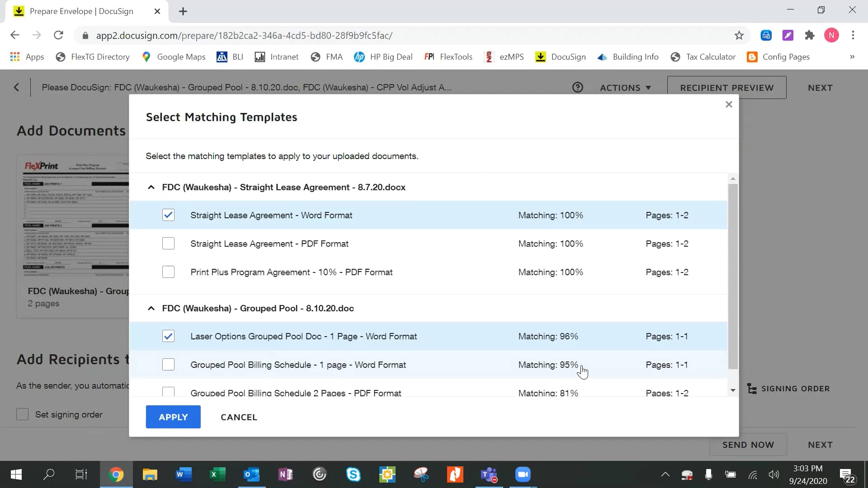
Task: Apply the selected matching templates
Action: (x=173, y=417)
